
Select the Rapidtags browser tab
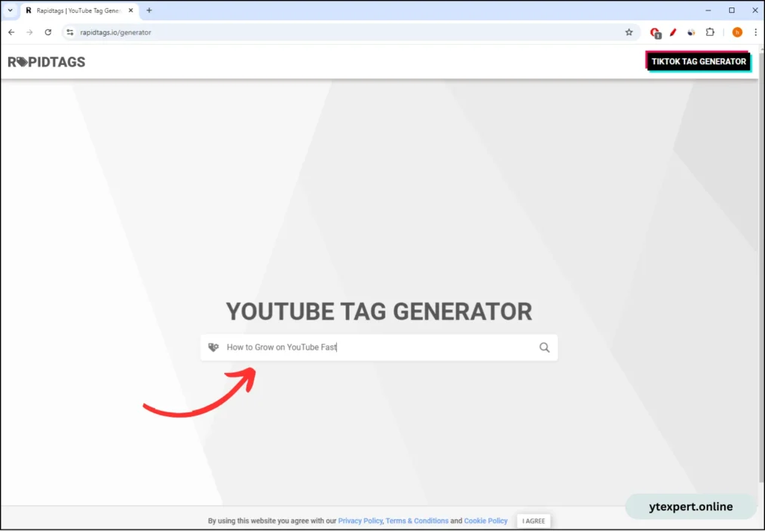pyautogui.click(x=75, y=10)
